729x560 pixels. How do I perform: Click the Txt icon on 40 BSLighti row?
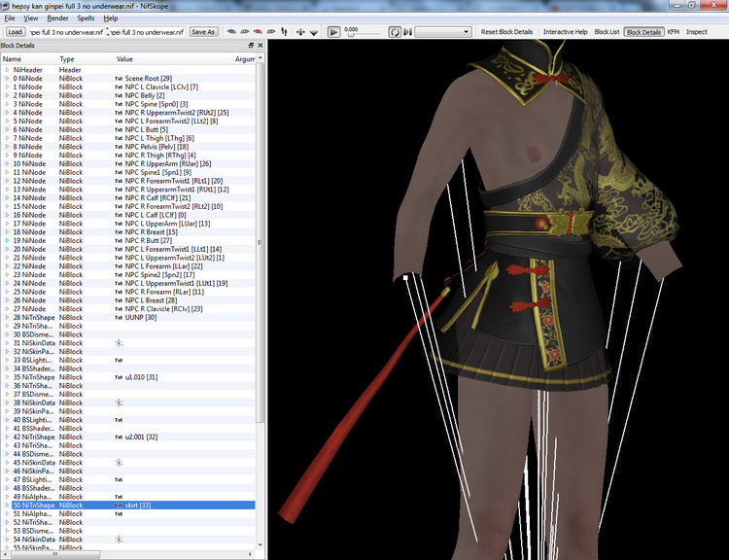(119, 420)
